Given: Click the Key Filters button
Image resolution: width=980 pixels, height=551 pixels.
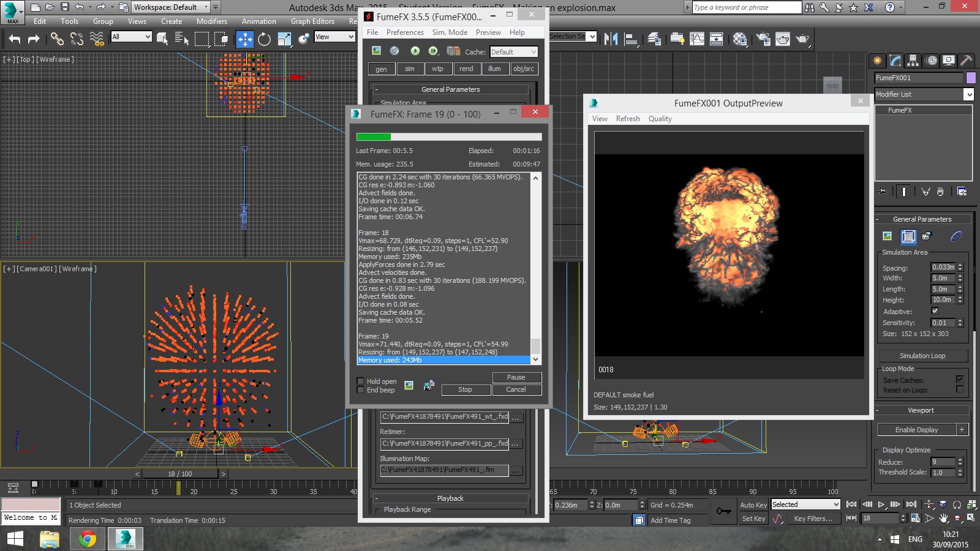Looking at the screenshot, I should 813,519.
